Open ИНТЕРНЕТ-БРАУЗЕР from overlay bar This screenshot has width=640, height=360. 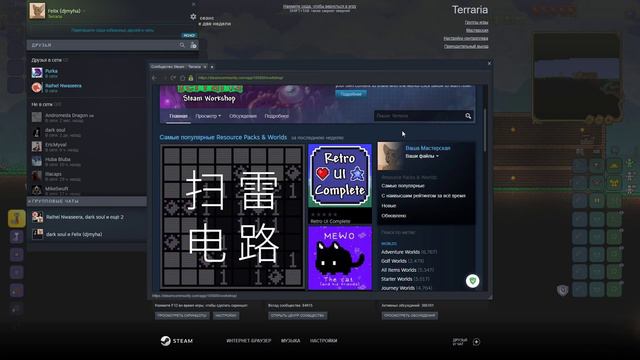(x=249, y=341)
